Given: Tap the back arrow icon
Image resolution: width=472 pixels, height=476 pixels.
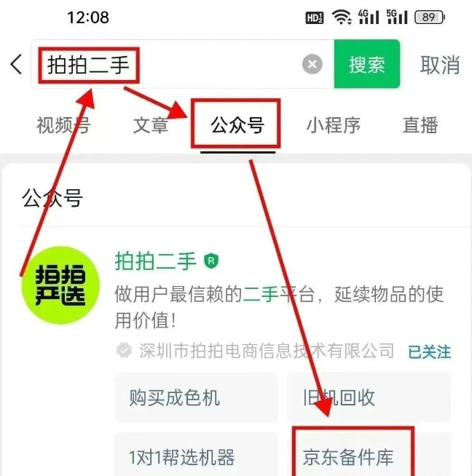Looking at the screenshot, I should 16,64.
